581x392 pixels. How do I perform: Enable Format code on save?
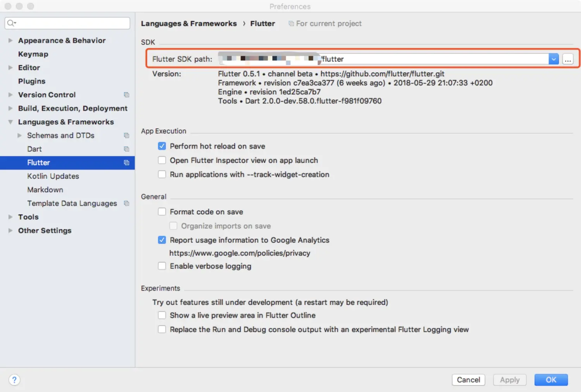(162, 212)
